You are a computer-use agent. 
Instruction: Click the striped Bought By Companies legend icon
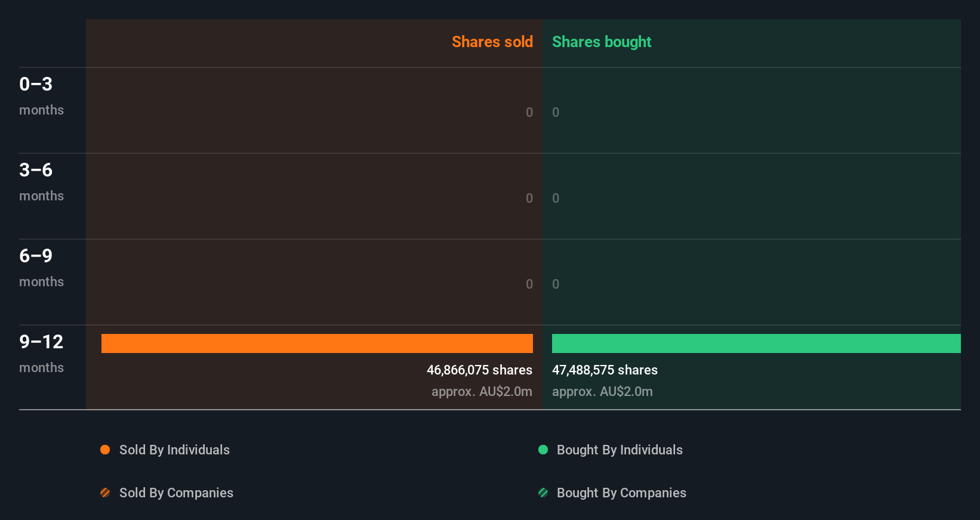[543, 493]
